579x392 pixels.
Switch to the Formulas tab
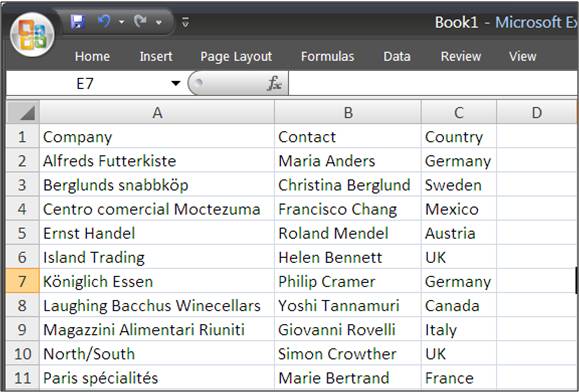pyautogui.click(x=328, y=56)
